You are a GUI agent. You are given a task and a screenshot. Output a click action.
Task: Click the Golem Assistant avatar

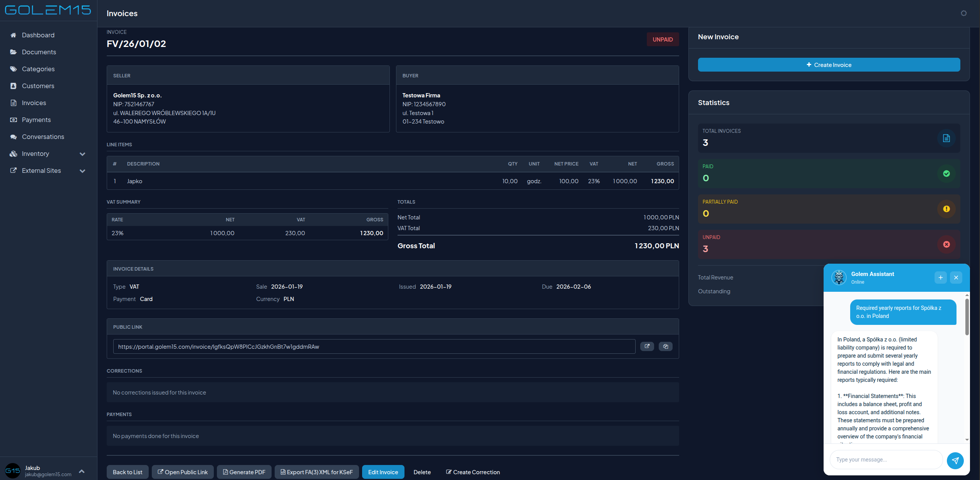(x=839, y=278)
